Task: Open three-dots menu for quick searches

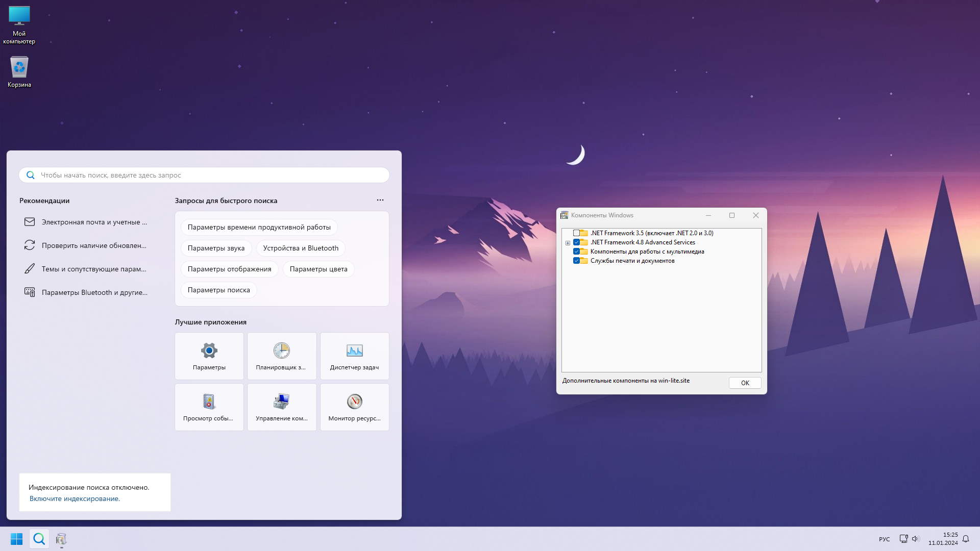Action: tap(380, 200)
